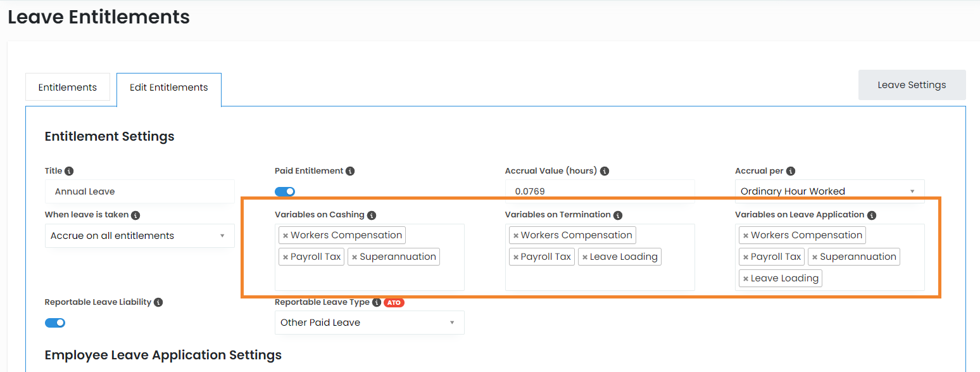Click the Variables on Termination info icon

(x=618, y=215)
